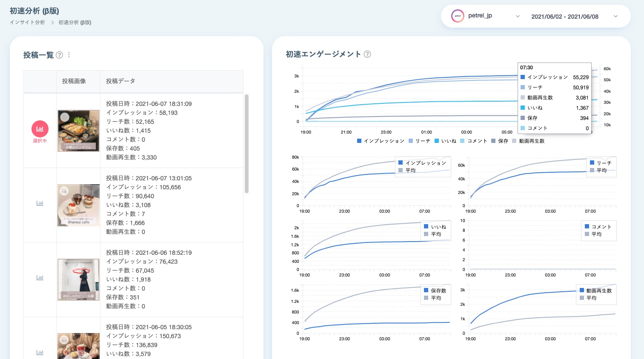The width and height of the screenshot is (644, 359).
Task: Click text インプレッション：105,656
Action: point(143,187)
